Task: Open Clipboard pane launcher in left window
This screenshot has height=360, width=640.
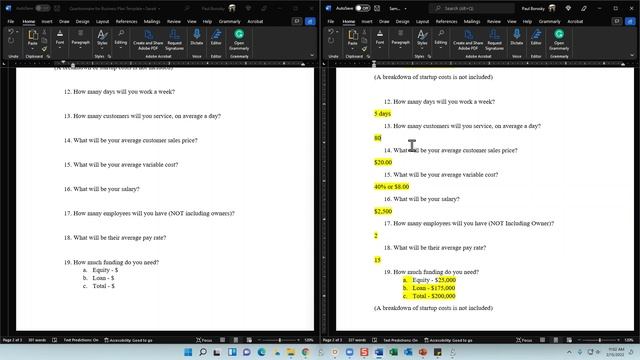Action: coord(49,56)
